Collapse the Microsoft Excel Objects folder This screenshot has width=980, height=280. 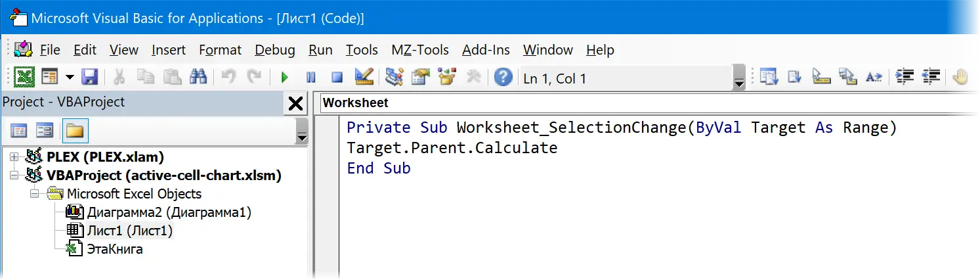click(34, 194)
